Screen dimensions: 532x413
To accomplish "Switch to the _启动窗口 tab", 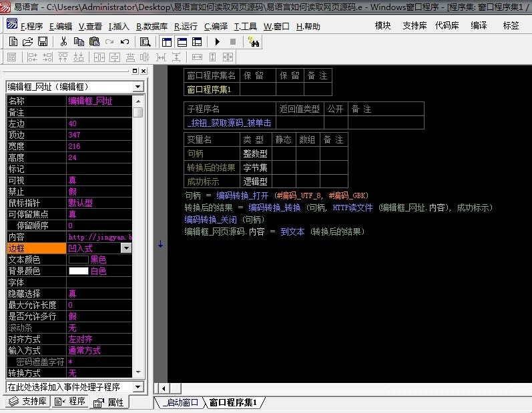I will [x=180, y=402].
